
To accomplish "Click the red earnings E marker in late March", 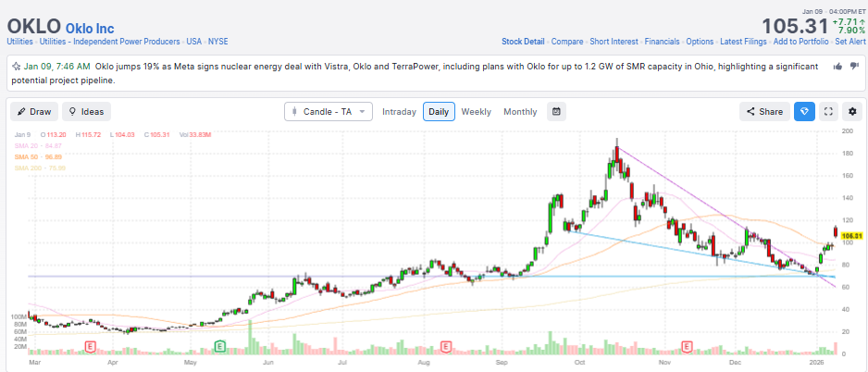I will (89, 346).
